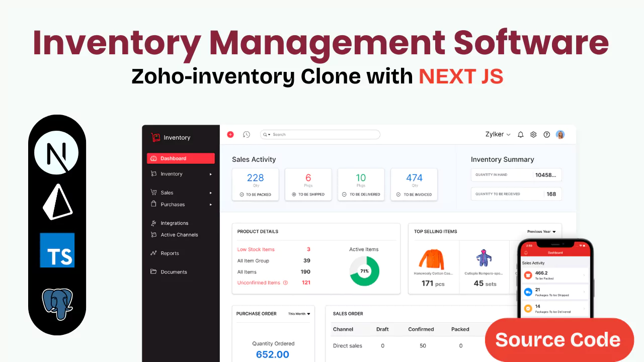644x362 pixels.
Task: Click the Sales cart icon
Action: tap(152, 192)
